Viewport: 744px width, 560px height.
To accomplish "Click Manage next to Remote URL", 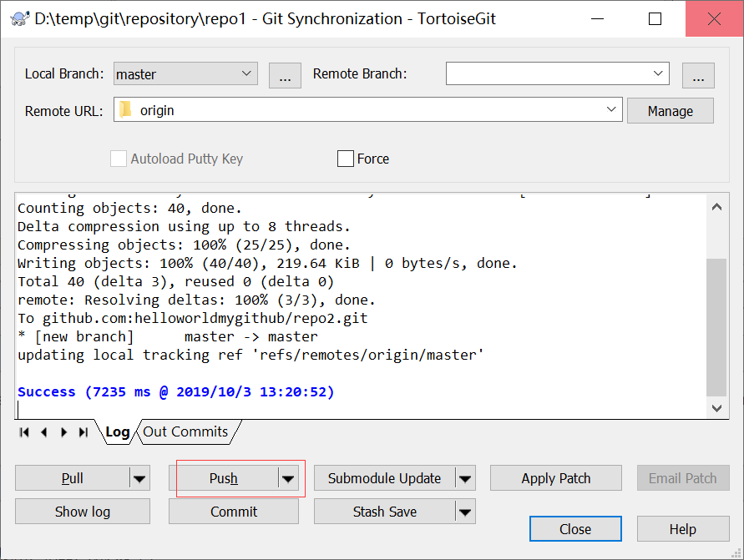I will [x=670, y=110].
